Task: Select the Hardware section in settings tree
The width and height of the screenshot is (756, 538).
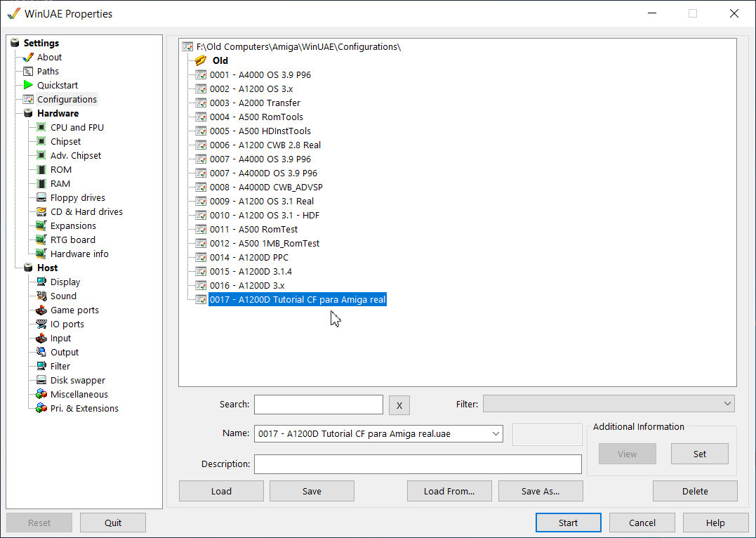Action: 58,113
